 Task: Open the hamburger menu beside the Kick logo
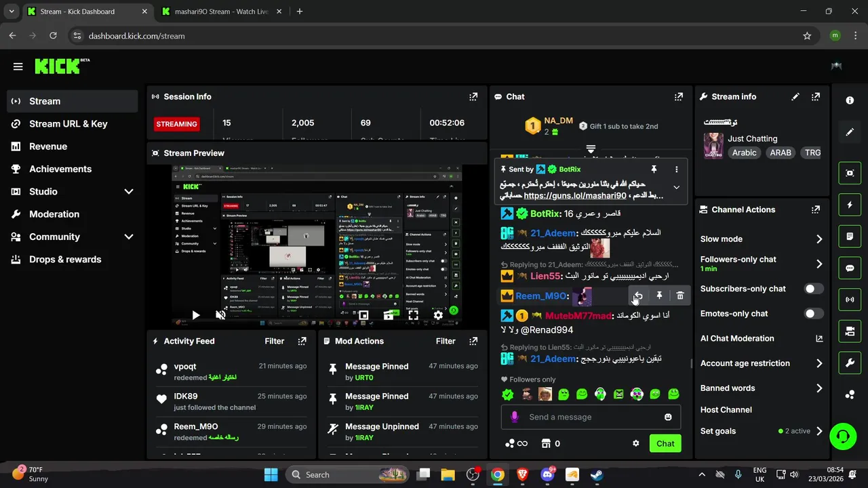coord(18,66)
